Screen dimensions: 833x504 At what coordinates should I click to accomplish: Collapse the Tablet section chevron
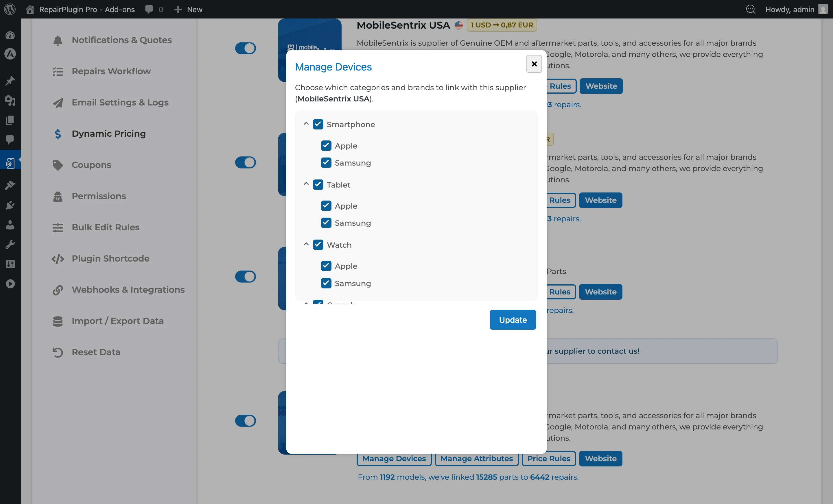click(306, 184)
